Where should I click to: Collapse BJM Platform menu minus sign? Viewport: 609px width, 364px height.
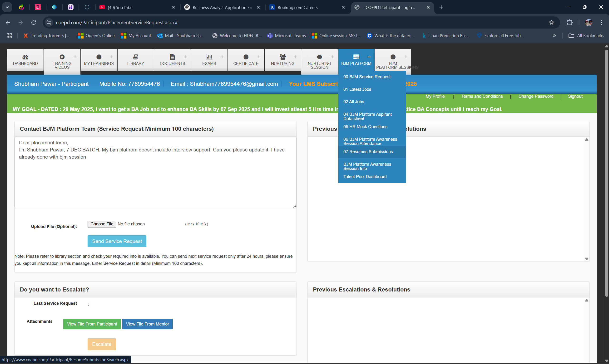tap(369, 57)
